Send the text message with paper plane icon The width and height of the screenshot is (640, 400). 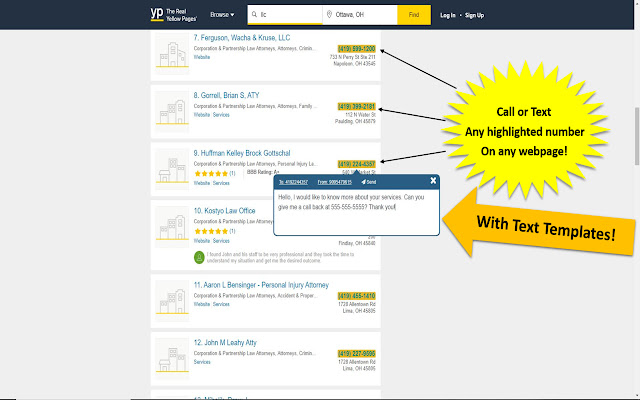[369, 182]
